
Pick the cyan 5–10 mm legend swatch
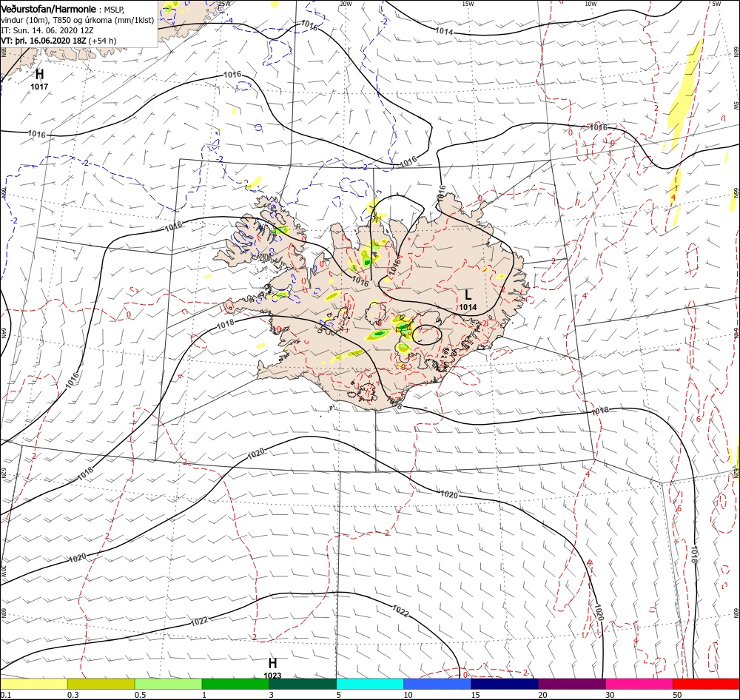(x=370, y=684)
